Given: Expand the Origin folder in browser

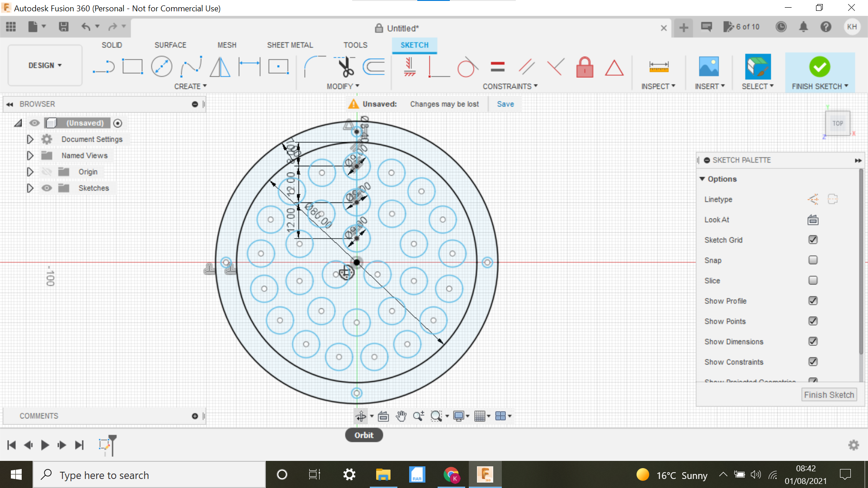Looking at the screenshot, I should (x=30, y=172).
